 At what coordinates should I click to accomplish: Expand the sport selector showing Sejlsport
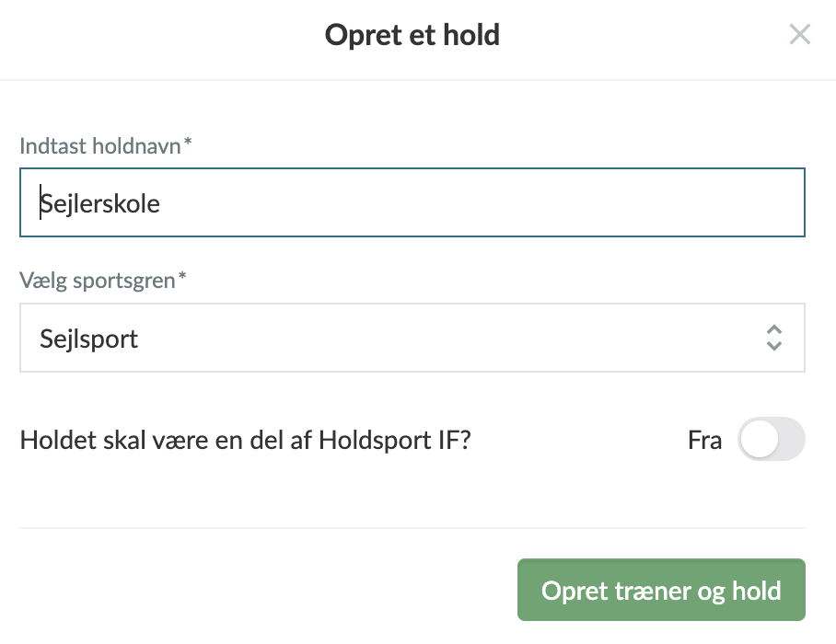click(x=412, y=339)
